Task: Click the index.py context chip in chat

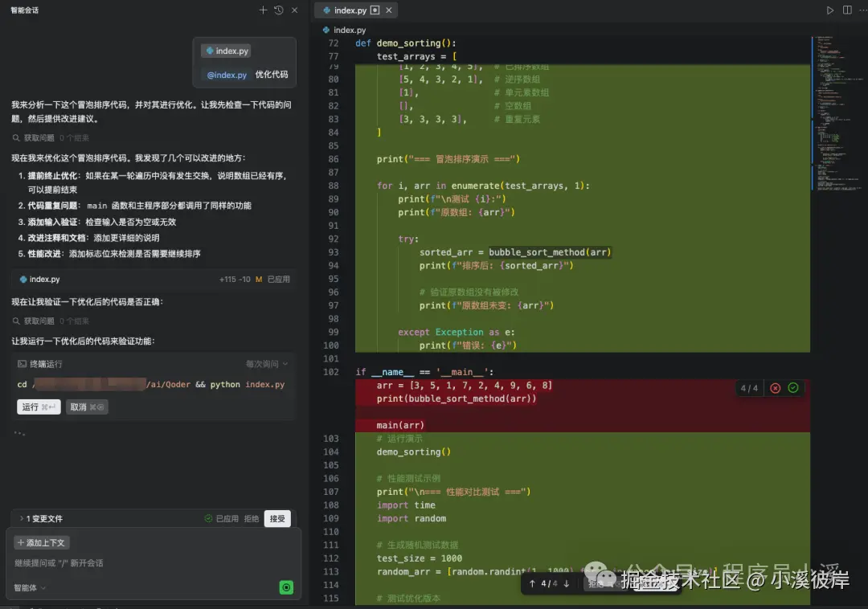Action: pyautogui.click(x=227, y=51)
